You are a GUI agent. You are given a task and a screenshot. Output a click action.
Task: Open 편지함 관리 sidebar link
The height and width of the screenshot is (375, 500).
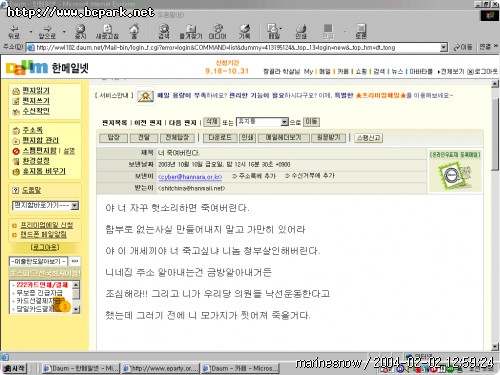tap(40, 140)
